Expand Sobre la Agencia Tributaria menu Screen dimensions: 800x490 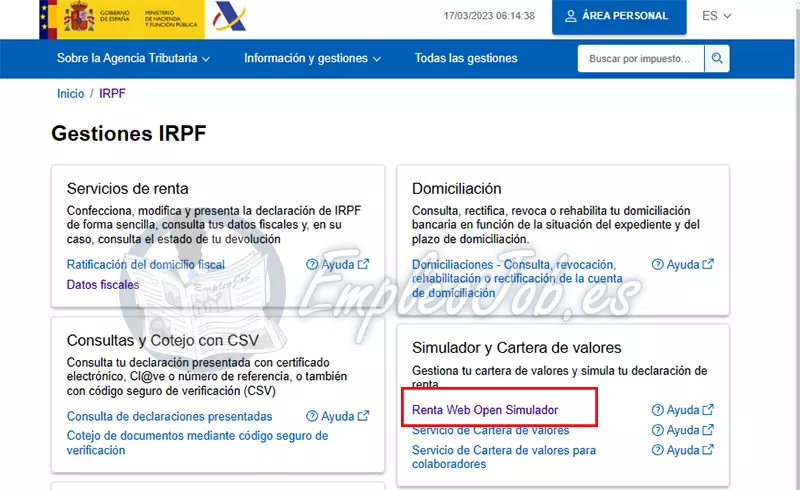pyautogui.click(x=133, y=58)
